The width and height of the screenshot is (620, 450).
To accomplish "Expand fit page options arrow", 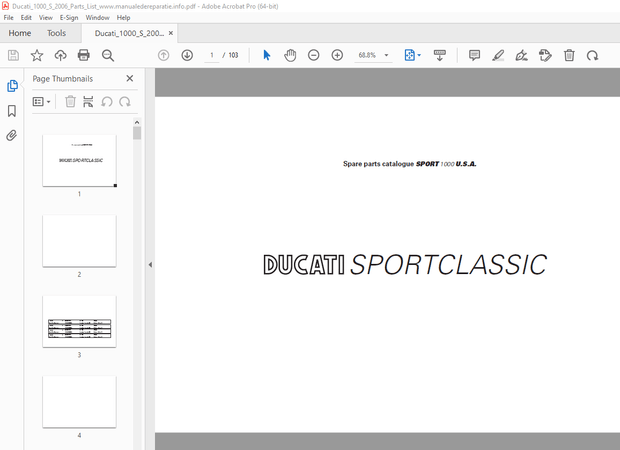I will point(419,55).
